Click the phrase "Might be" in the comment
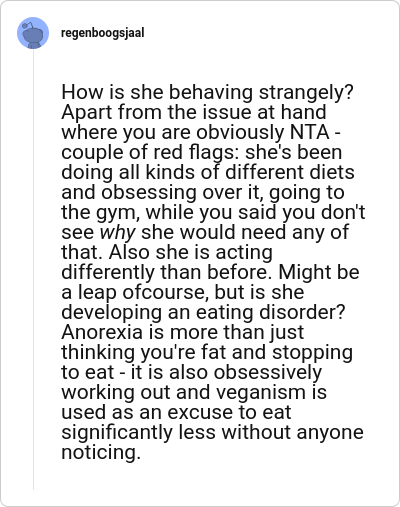The width and height of the screenshot is (400, 507). [319, 272]
